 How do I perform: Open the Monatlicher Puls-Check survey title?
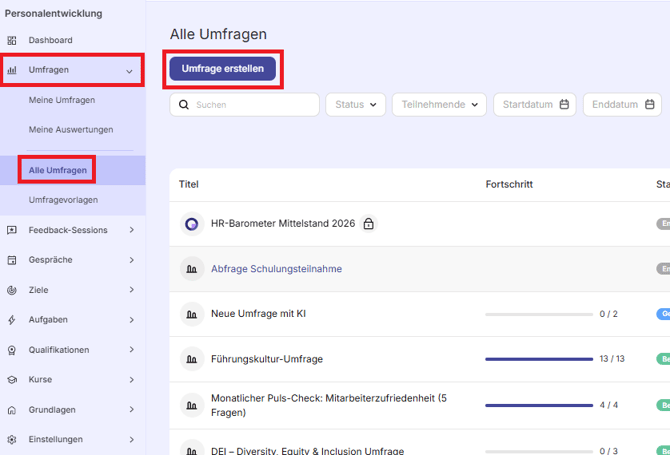coord(329,405)
